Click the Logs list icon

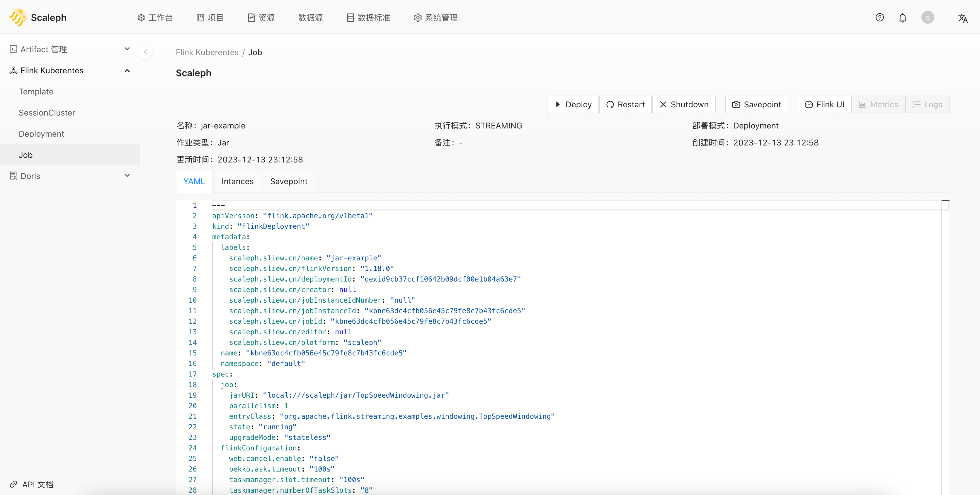(x=916, y=104)
